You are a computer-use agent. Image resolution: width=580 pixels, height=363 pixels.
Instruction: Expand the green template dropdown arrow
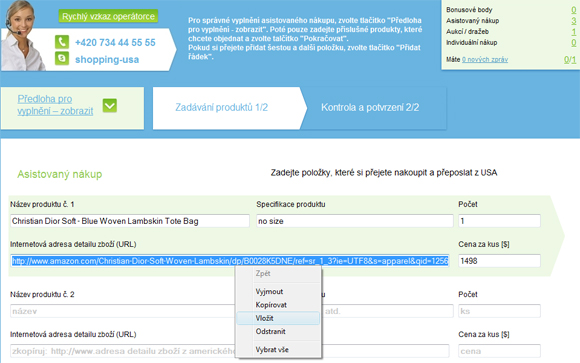[110, 105]
